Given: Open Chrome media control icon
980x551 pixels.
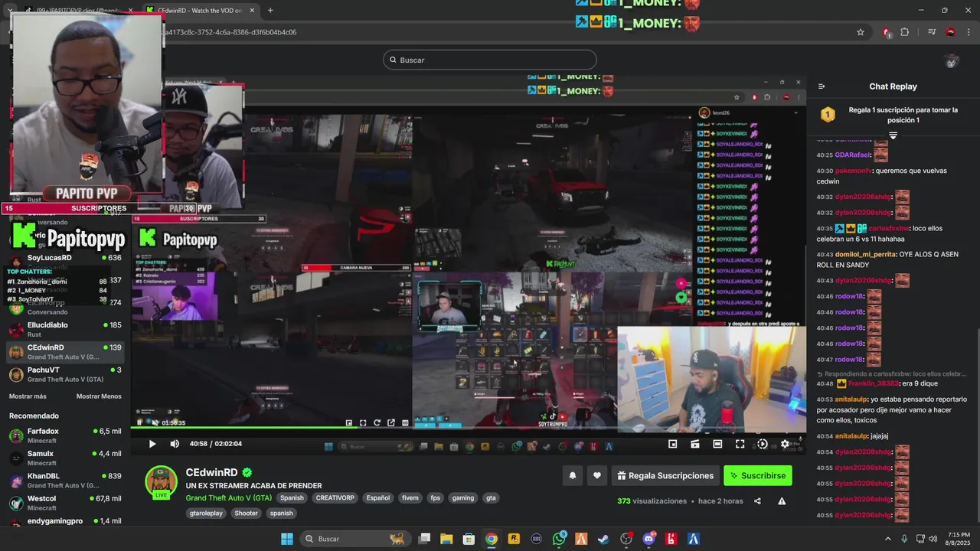Looking at the screenshot, I should click(x=932, y=32).
